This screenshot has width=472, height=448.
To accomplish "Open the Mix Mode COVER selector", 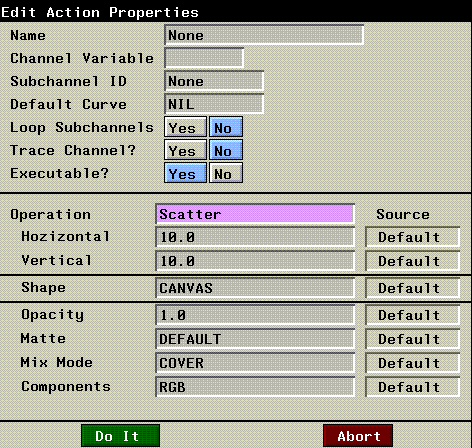I will (255, 363).
